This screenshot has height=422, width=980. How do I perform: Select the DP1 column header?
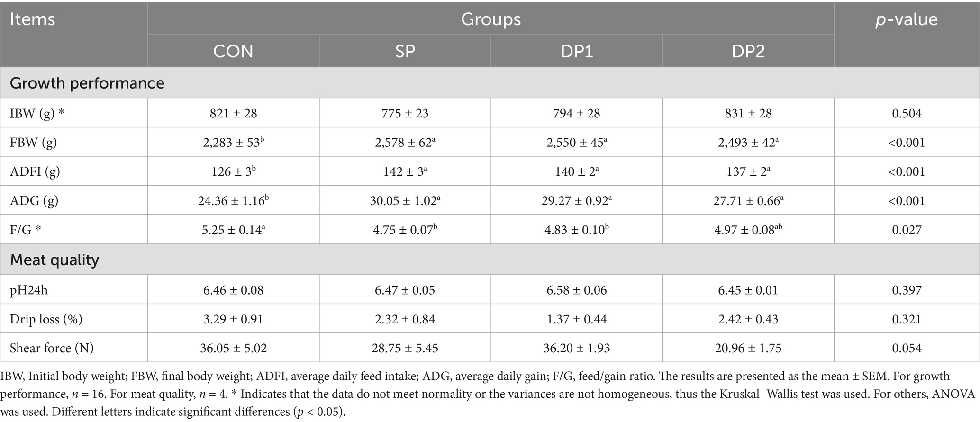pos(576,51)
